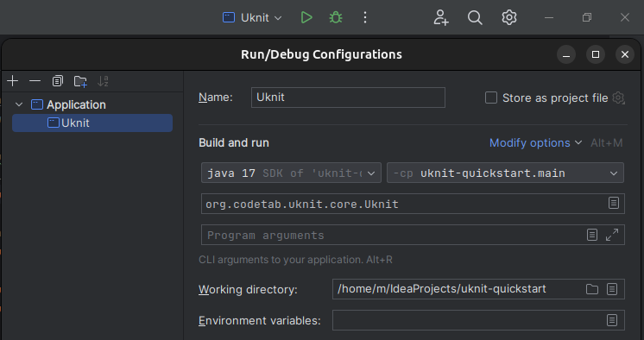Collapse the Application tree node
The image size is (644, 340).
click(x=19, y=104)
